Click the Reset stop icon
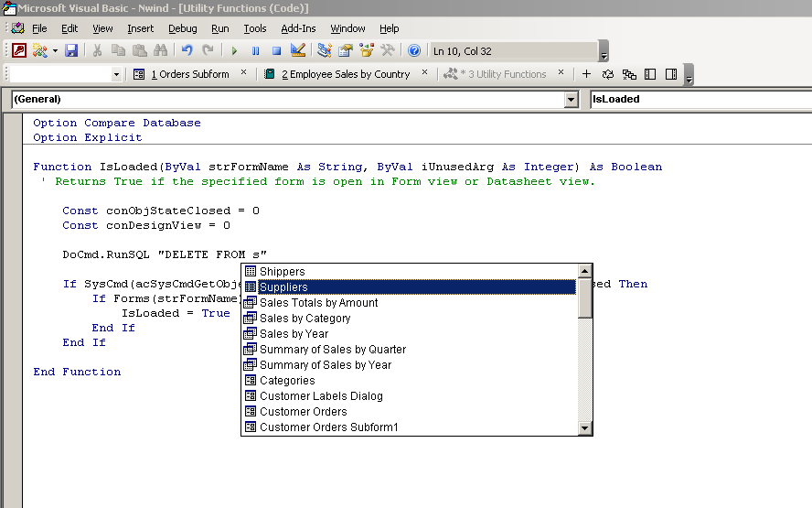Screen dimensions: 812x508 coord(276,51)
